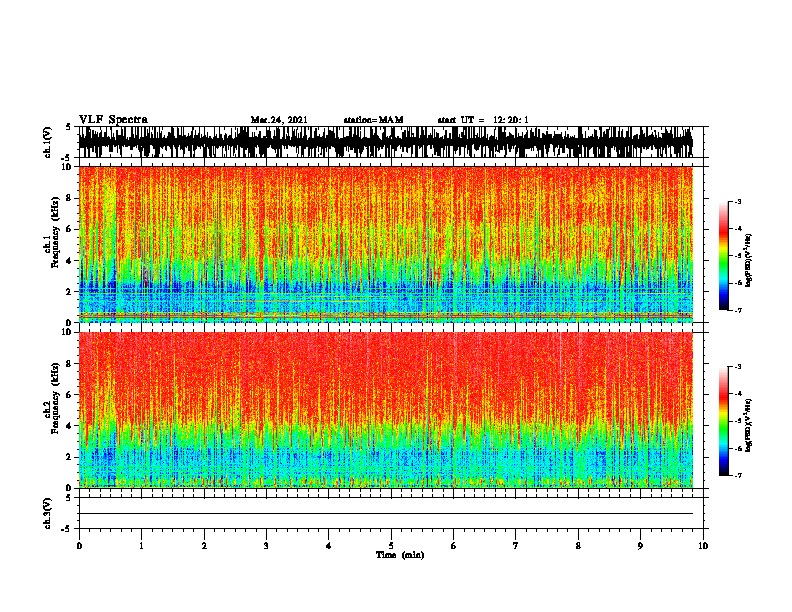
Task: Click the "VLF Spectra" plot title
Action: pyautogui.click(x=113, y=120)
